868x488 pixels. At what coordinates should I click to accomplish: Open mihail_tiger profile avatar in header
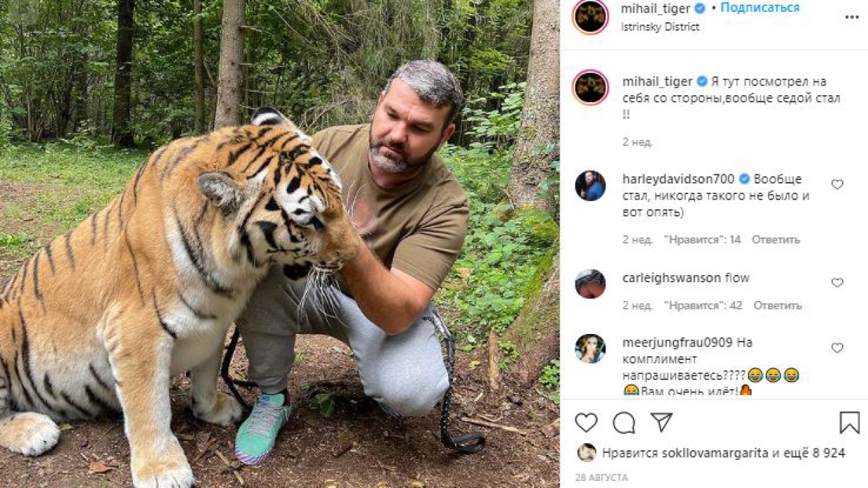tap(590, 17)
